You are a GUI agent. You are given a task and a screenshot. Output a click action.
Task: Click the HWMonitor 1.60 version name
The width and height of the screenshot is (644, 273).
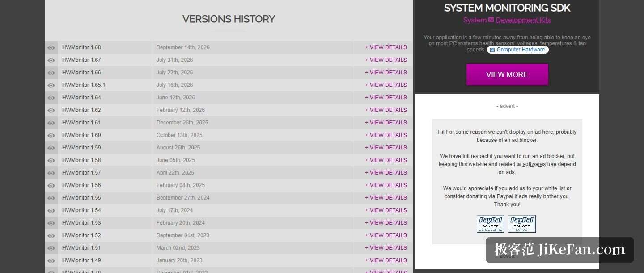coord(81,135)
